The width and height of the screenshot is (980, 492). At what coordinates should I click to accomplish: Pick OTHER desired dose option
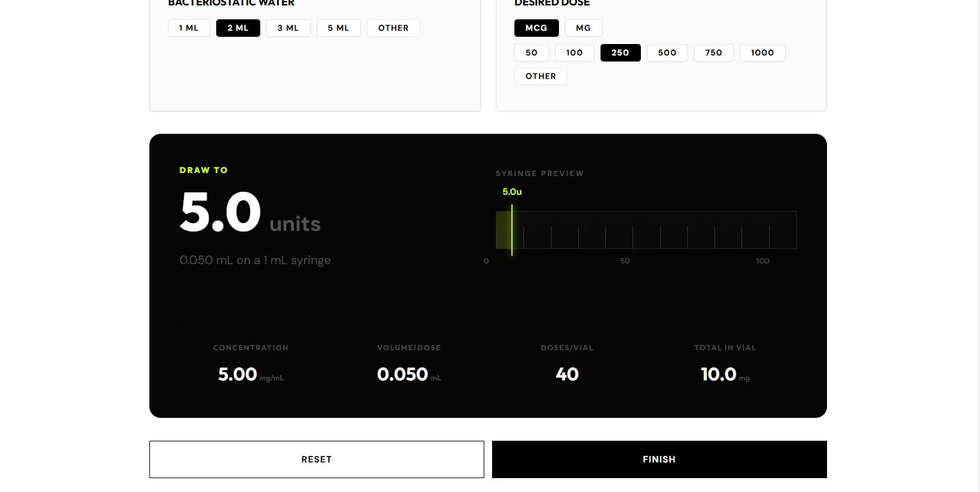click(540, 77)
